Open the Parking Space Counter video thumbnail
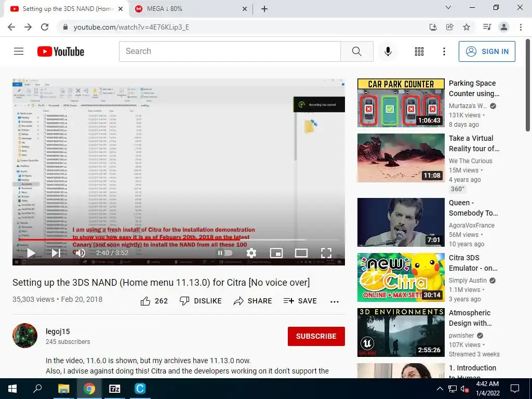This screenshot has width=532, height=399. tap(401, 103)
